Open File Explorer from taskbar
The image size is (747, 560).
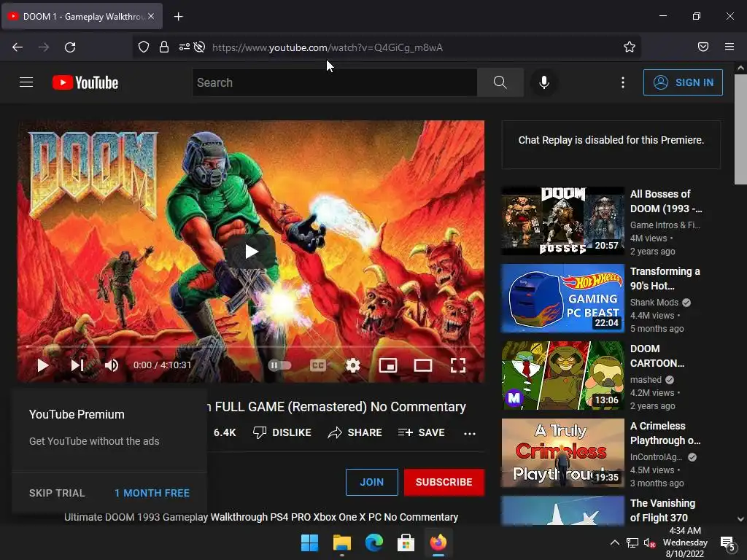(x=342, y=542)
